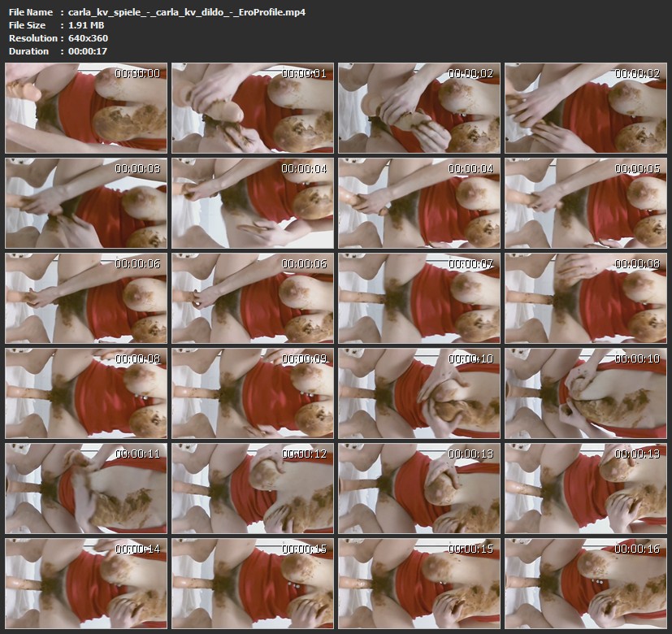Click the second thumbnail stamped 00:00:10
The height and width of the screenshot is (634, 672).
point(586,393)
